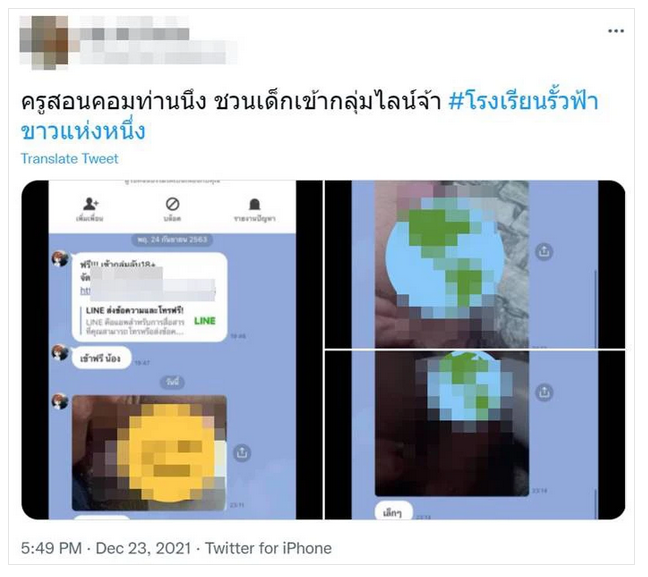Click the Twitter for iPhone source label
This screenshot has height=577, width=648.
click(268, 548)
